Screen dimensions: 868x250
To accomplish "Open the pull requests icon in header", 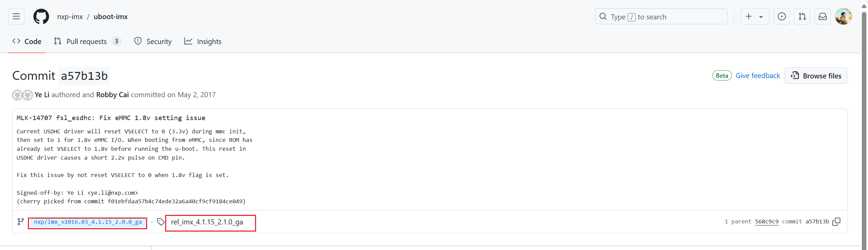I will coord(802,16).
